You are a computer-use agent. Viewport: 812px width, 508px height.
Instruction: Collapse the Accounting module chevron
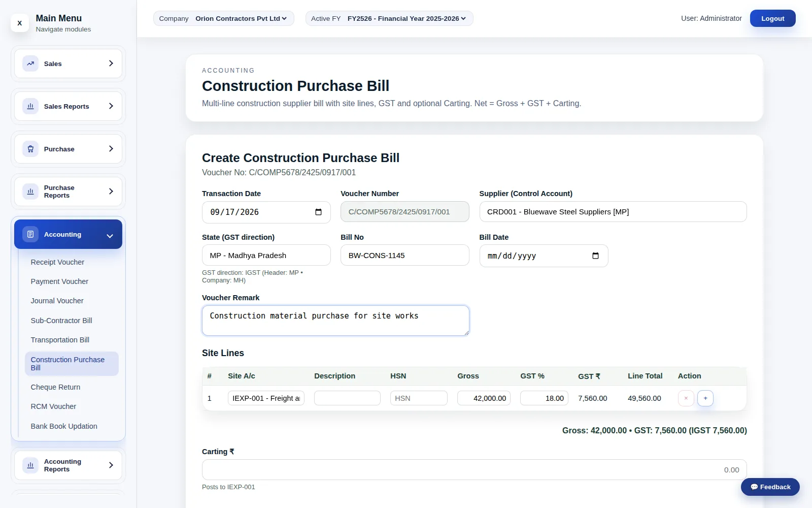pyautogui.click(x=110, y=236)
